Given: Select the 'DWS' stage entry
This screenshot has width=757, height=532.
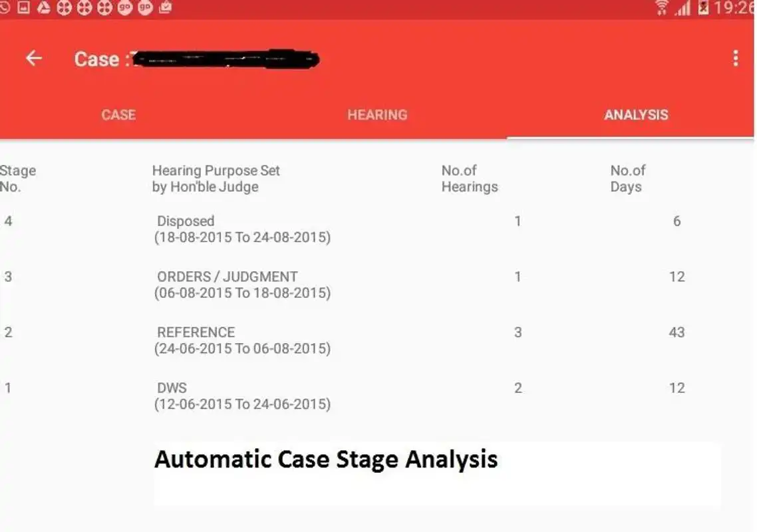Looking at the screenshot, I should coord(243,395).
